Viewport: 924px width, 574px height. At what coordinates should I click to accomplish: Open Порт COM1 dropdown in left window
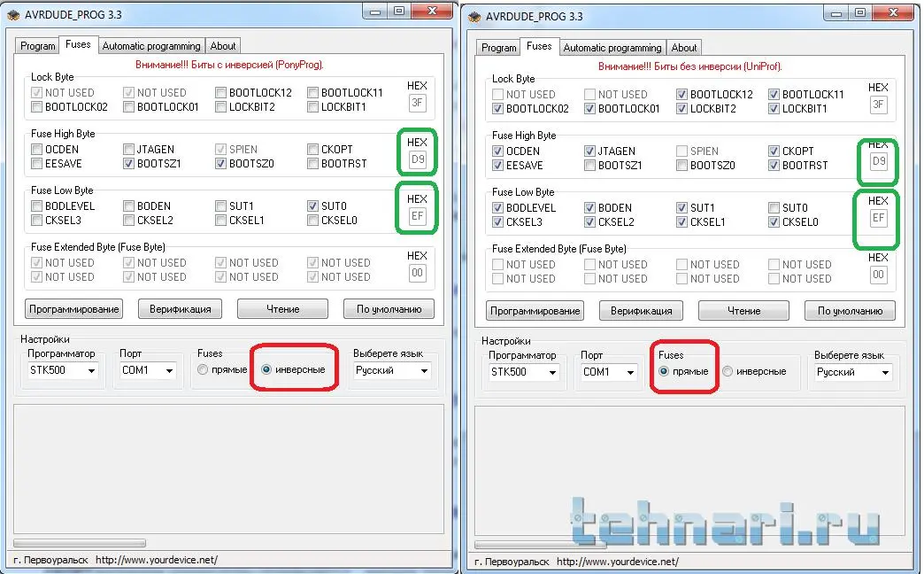147,370
